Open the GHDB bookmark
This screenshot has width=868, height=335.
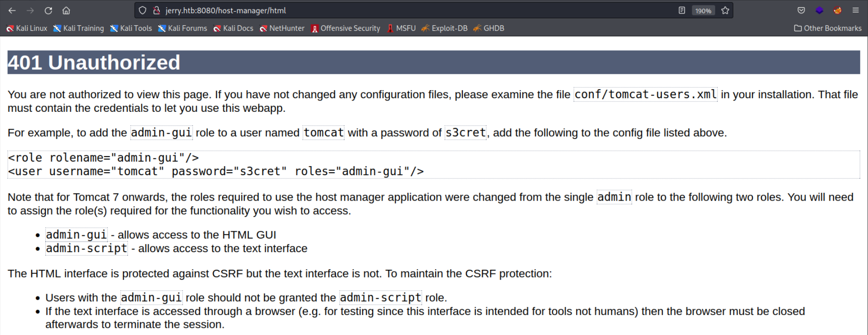point(489,28)
